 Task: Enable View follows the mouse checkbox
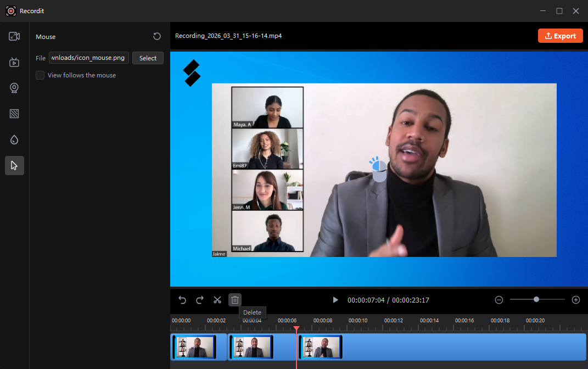[40, 75]
